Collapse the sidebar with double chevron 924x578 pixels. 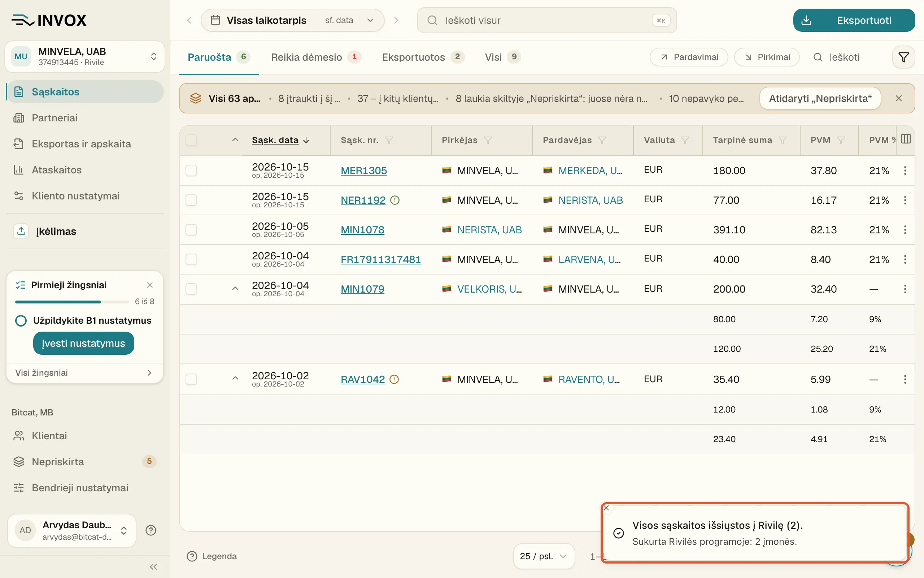153,566
